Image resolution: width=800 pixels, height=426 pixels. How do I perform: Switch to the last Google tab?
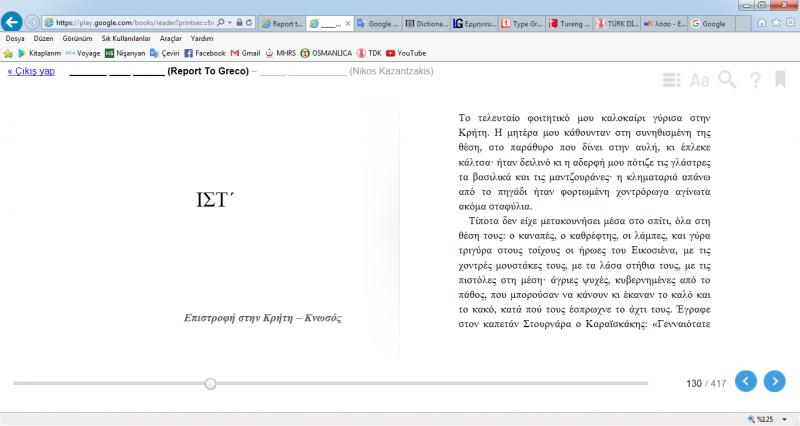tap(712, 23)
